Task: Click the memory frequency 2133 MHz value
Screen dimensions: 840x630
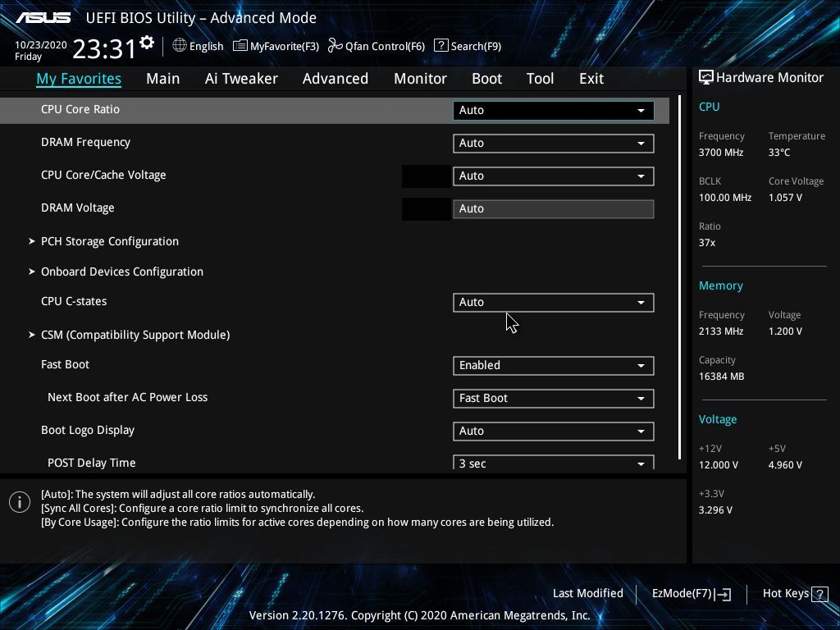Action: pyautogui.click(x=721, y=331)
